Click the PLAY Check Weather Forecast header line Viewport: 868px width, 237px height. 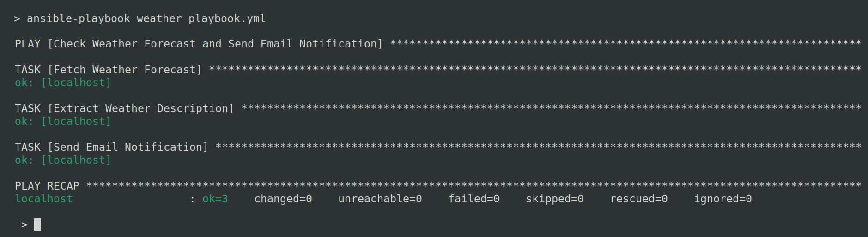pyautogui.click(x=199, y=44)
